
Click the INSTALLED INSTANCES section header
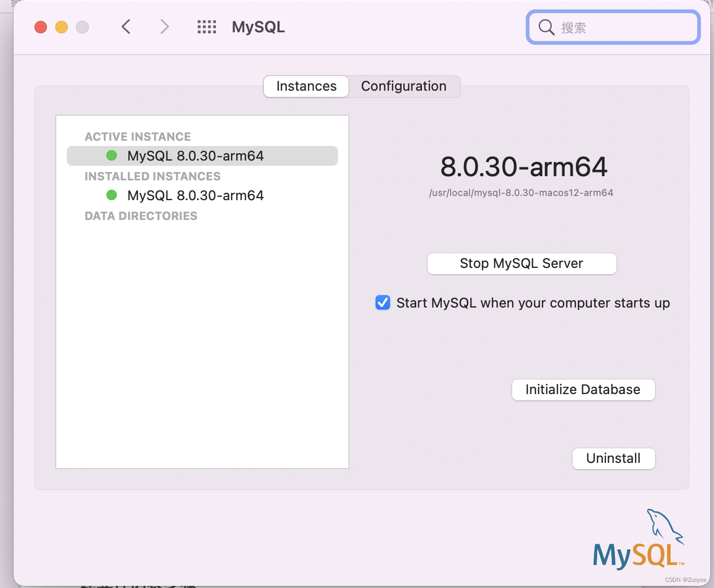click(153, 176)
